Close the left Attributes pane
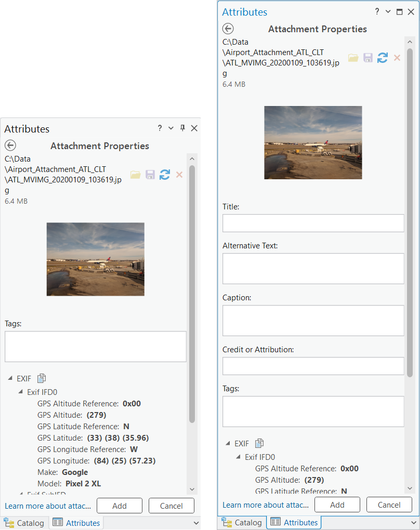 click(x=194, y=128)
